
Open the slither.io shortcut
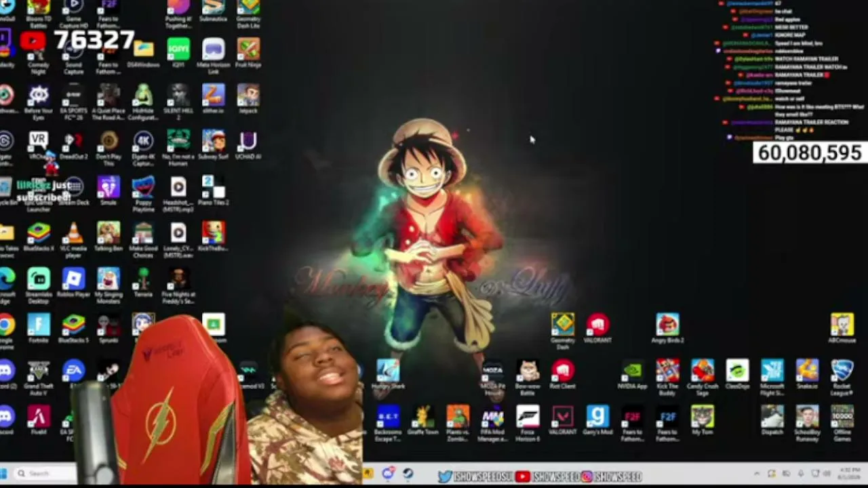(x=213, y=95)
